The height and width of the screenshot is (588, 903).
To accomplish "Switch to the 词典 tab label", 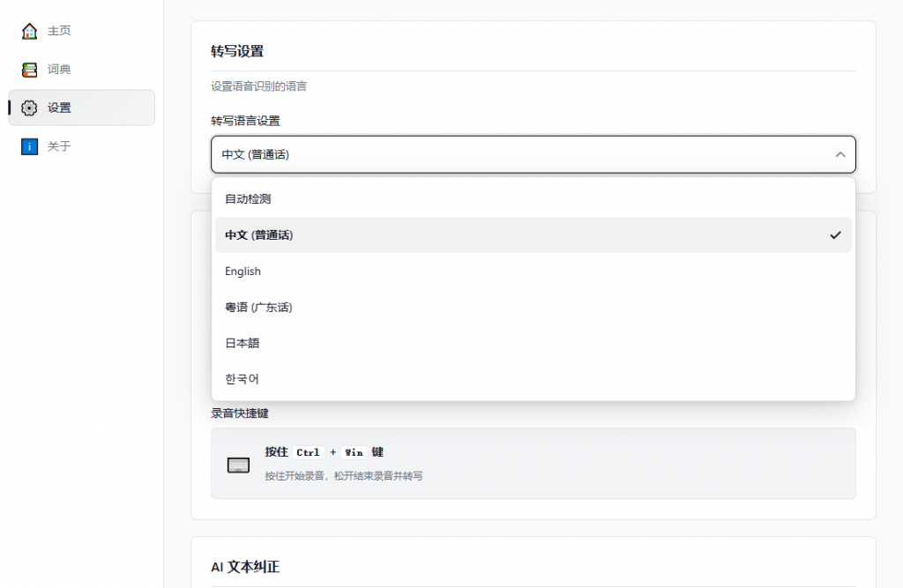I will 59,70.
